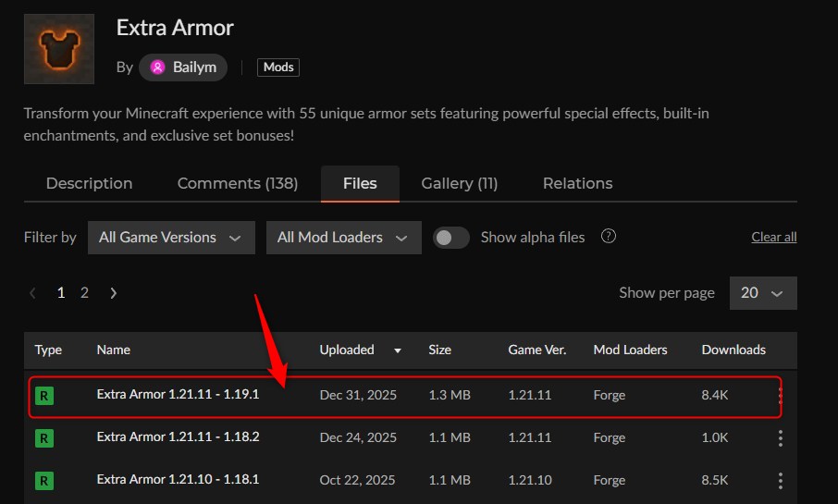Open author Bailym's profile
This screenshot has width=838, height=504.
point(183,68)
